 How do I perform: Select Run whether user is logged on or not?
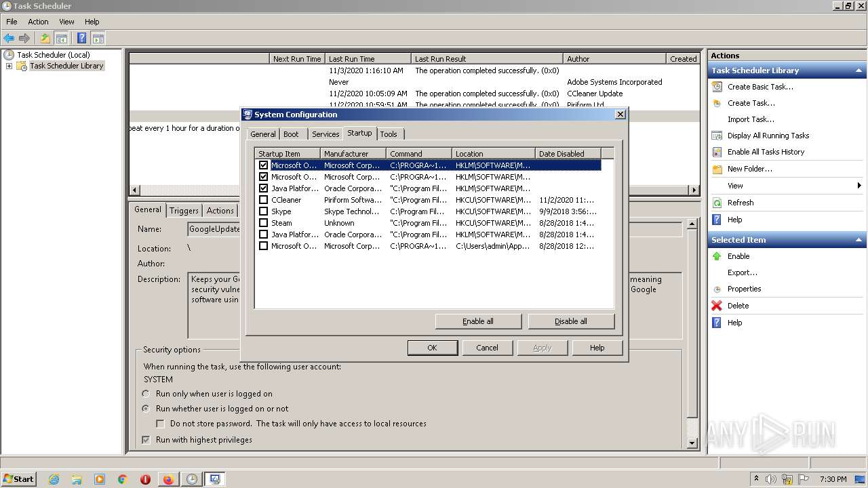click(x=146, y=409)
